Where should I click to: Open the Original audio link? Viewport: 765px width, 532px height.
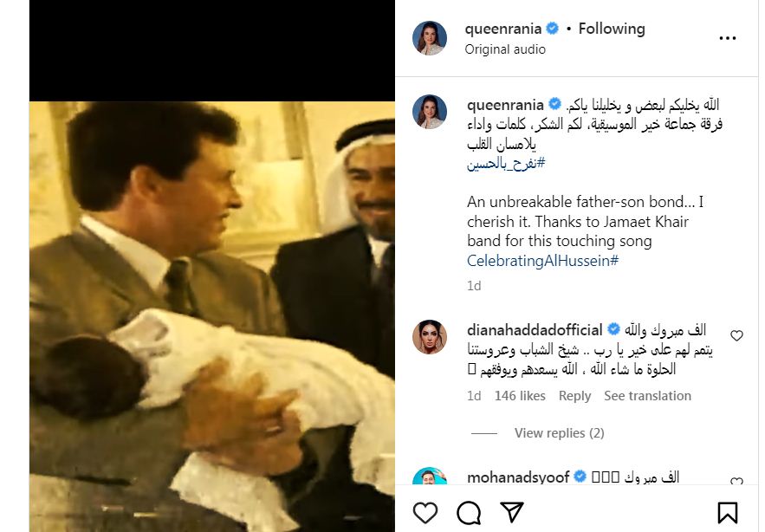point(505,49)
